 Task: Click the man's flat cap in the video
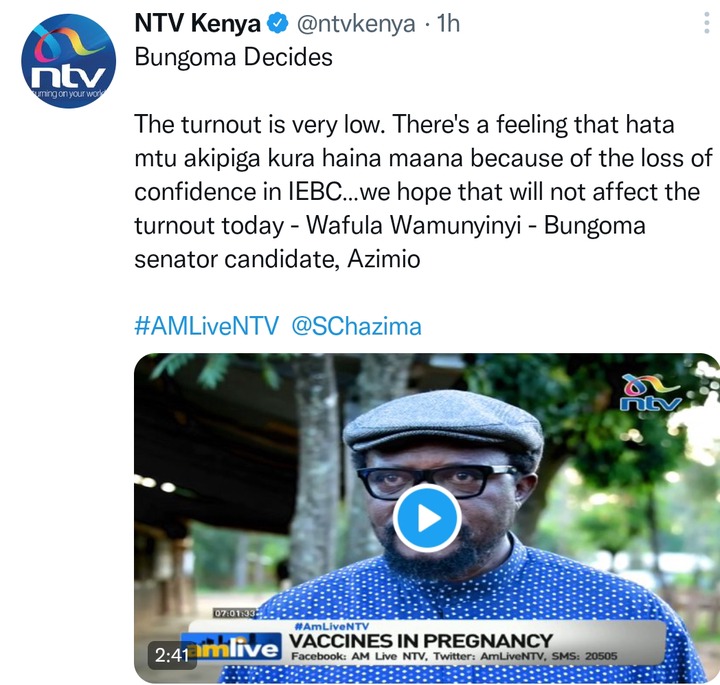pos(443,424)
